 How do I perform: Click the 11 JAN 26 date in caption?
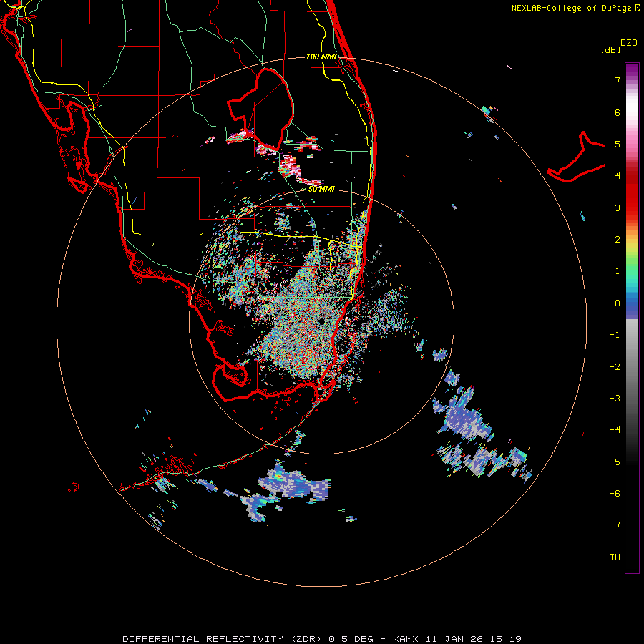click(456, 639)
